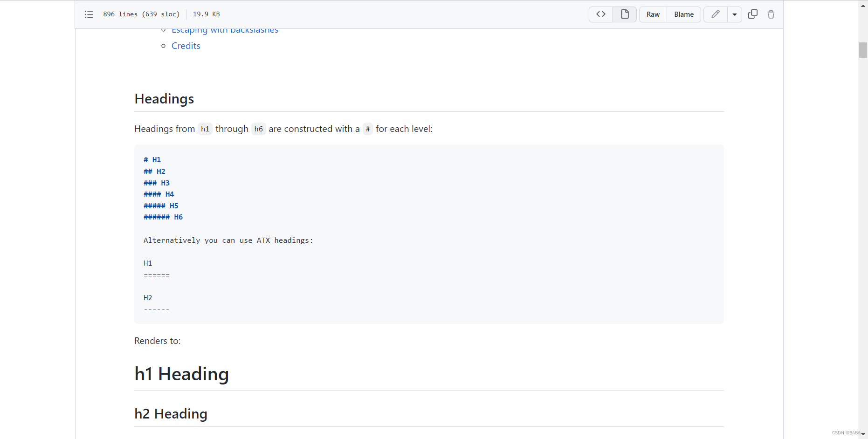The width and height of the screenshot is (868, 439).
Task: Click the h1 Heading rendered title
Action: pyautogui.click(x=181, y=374)
